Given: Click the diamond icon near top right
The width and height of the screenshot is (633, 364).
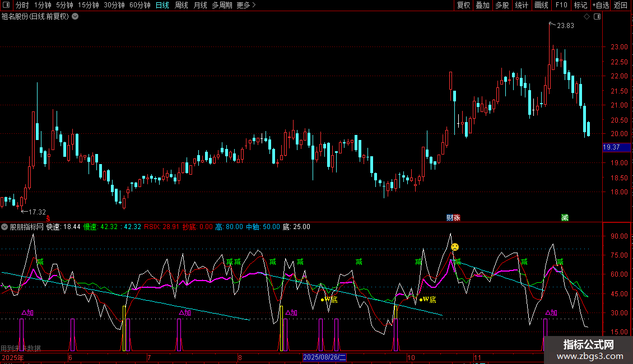Looking at the screenshot, I should click(x=587, y=17).
